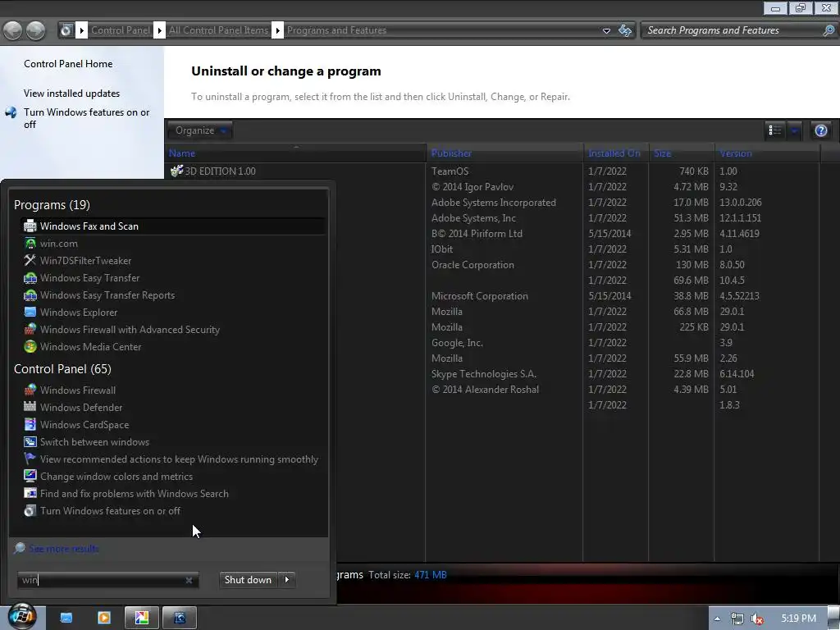840x630 pixels.
Task: Open Windows Firewall with Advanced Security
Action: [172, 330]
